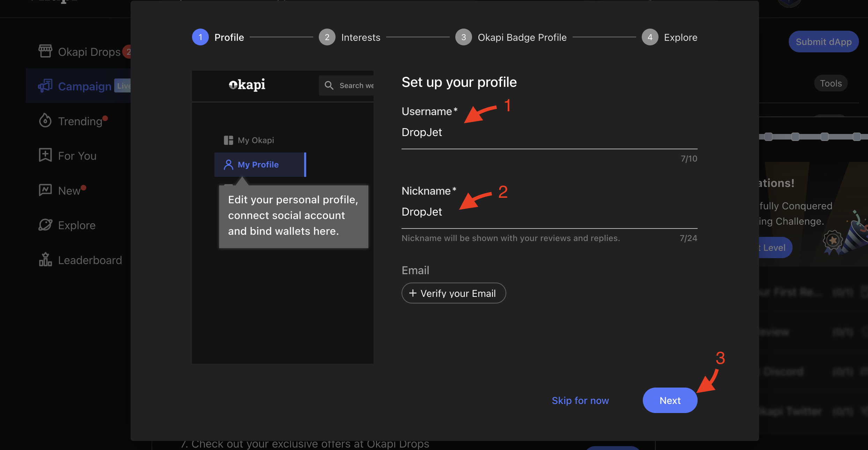The width and height of the screenshot is (868, 450).
Task: Click the Nickname input containing DropJet
Action: pyautogui.click(x=549, y=212)
